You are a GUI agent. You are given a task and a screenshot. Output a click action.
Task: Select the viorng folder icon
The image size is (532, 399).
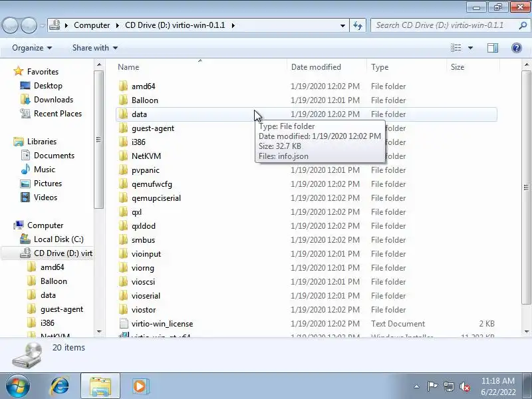click(124, 268)
